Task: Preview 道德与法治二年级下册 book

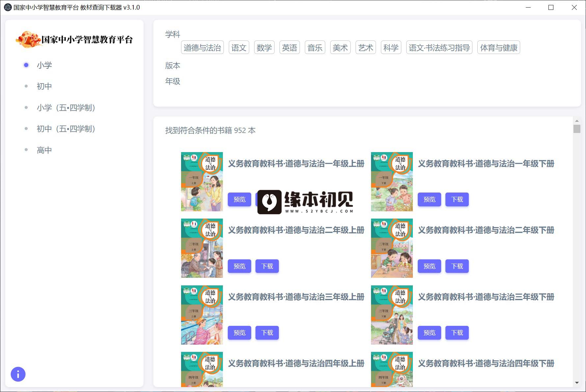Action: (429, 266)
